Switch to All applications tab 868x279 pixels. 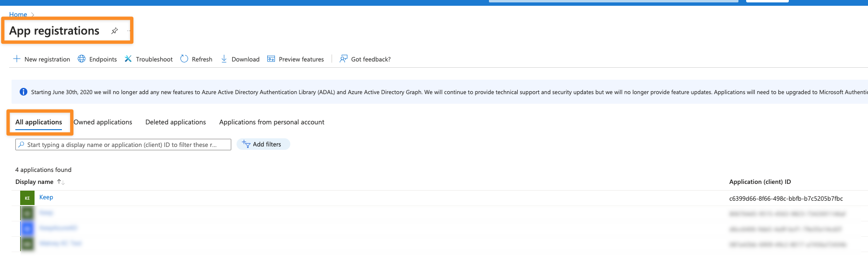pyautogui.click(x=39, y=122)
